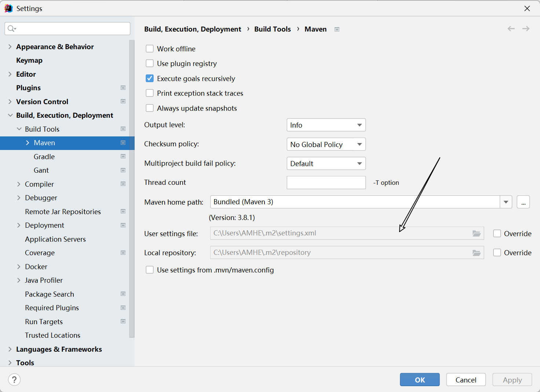Expand the Maven subtree chevron
Screen dimensions: 540x392
point(28,143)
